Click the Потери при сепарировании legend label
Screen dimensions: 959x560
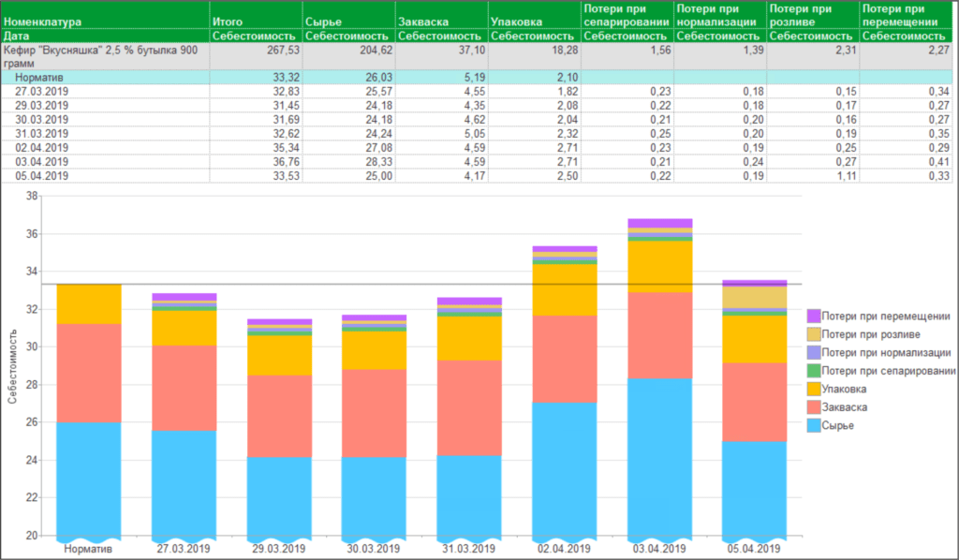[x=889, y=371]
